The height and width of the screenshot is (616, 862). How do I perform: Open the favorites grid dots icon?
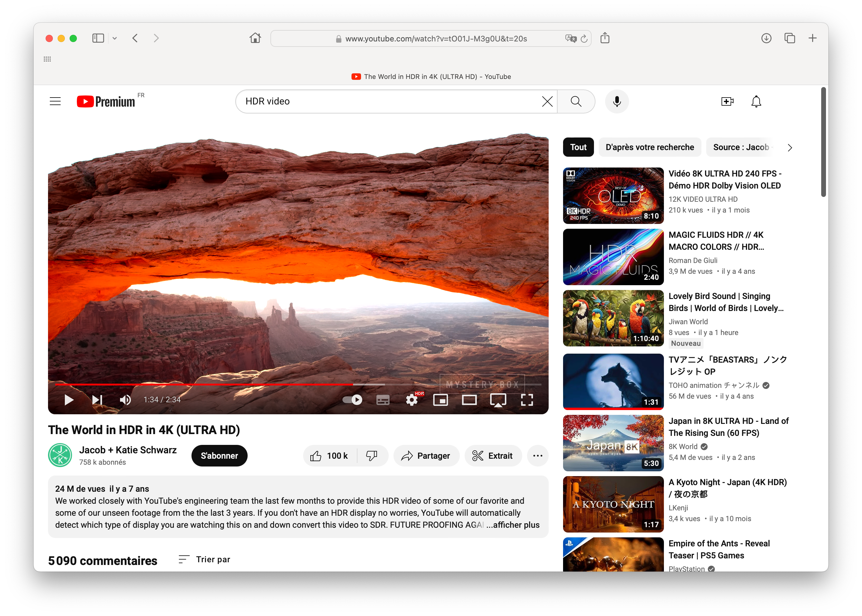pyautogui.click(x=47, y=59)
